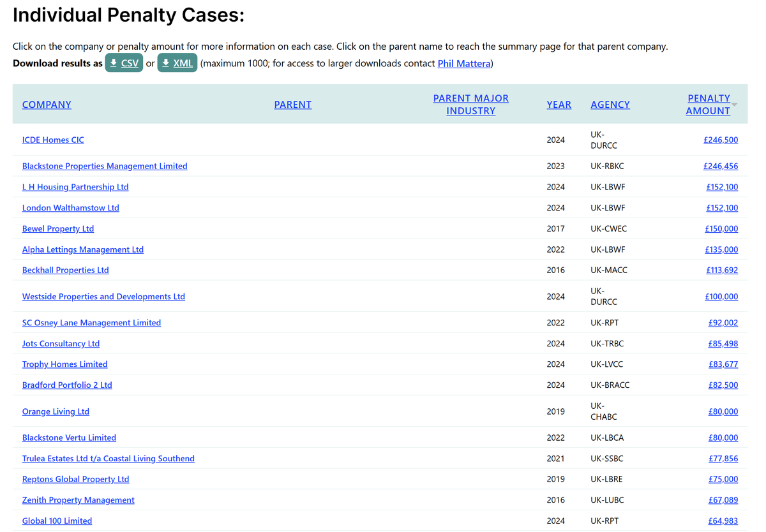The width and height of the screenshot is (766, 532).
Task: Click the £150,000 penalty amount
Action: click(721, 228)
